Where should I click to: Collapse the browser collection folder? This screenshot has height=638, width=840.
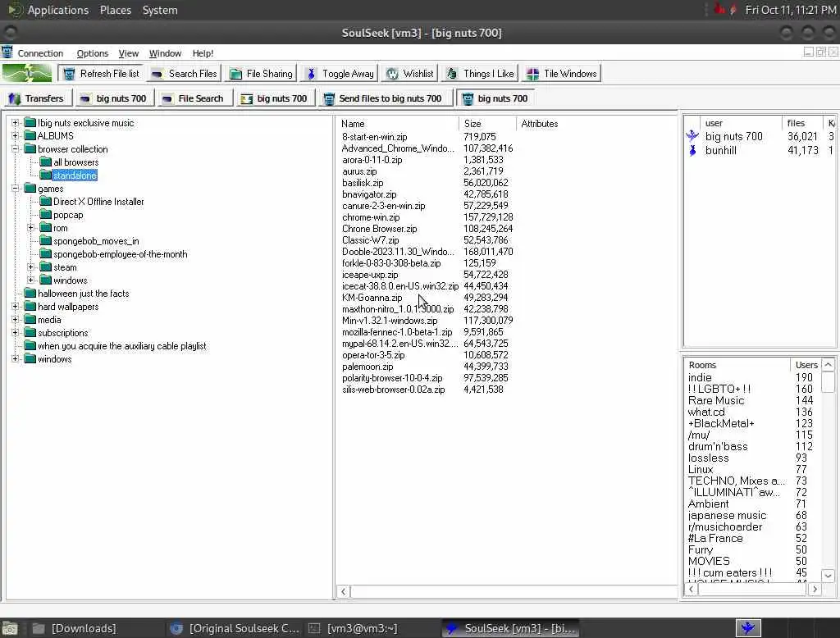click(15, 149)
